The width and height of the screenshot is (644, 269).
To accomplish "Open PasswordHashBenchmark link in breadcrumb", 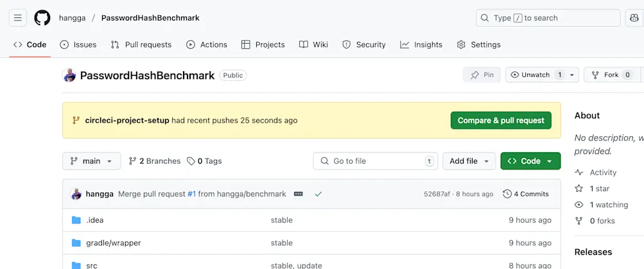I will pyautogui.click(x=150, y=18).
